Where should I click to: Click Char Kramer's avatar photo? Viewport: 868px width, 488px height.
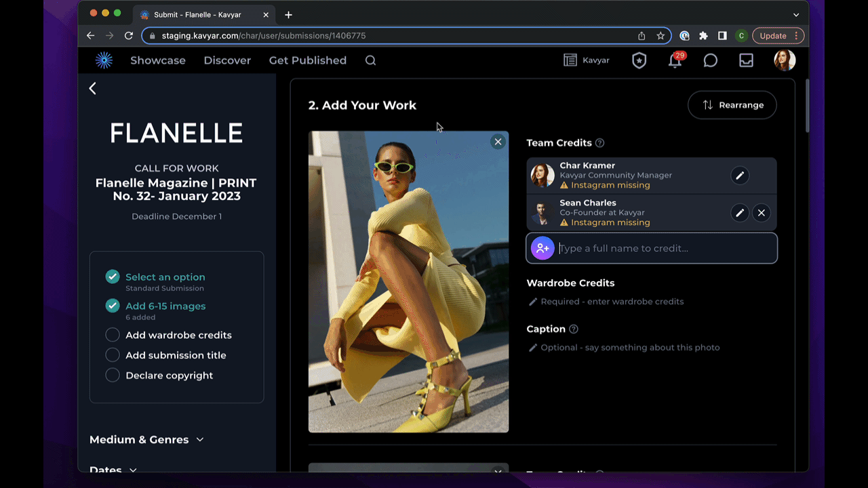pos(542,176)
